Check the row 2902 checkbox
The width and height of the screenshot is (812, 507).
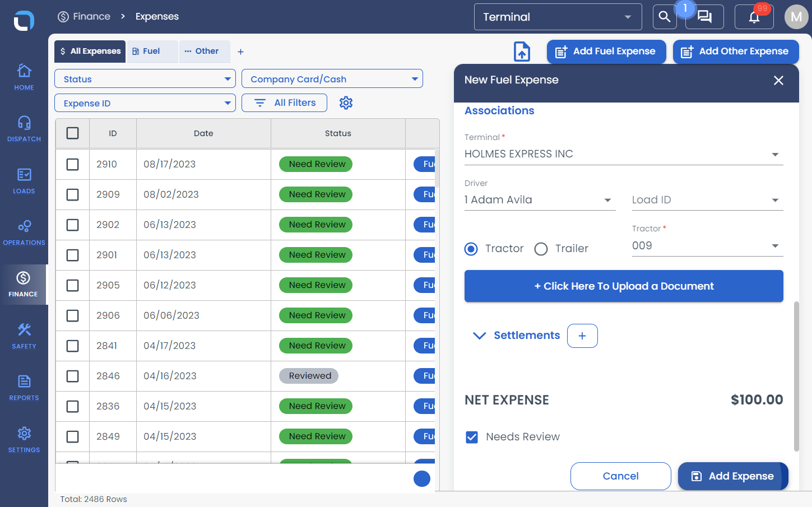pos(72,225)
